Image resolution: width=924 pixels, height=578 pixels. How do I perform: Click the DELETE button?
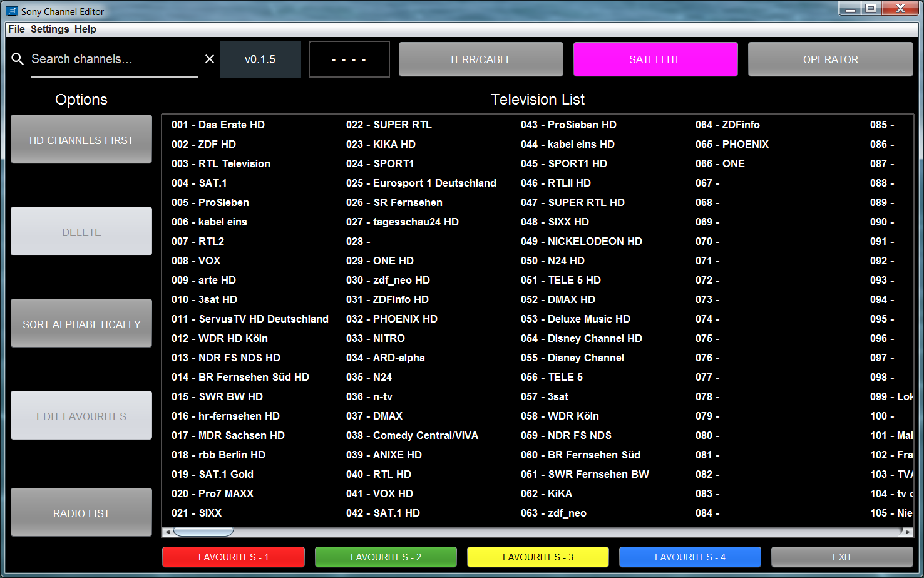coord(81,231)
